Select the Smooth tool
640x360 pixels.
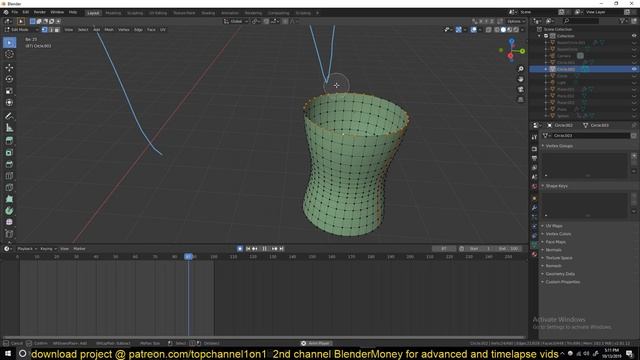tap(9, 222)
